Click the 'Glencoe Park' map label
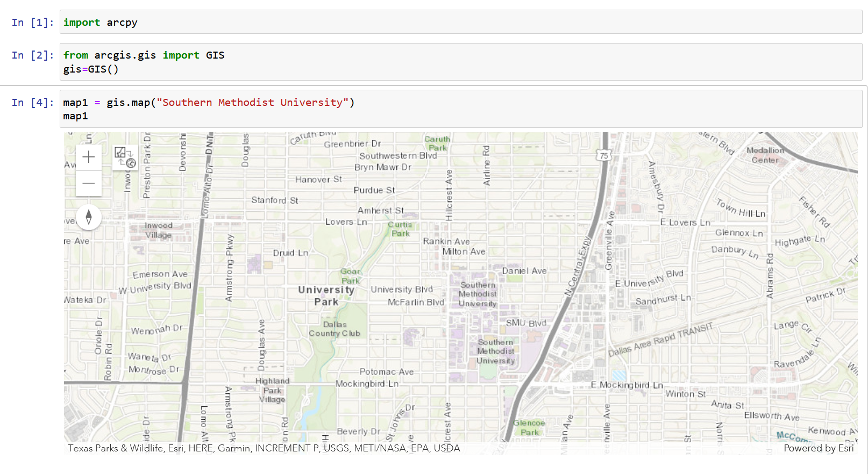This screenshot has width=868, height=474. tap(529, 428)
